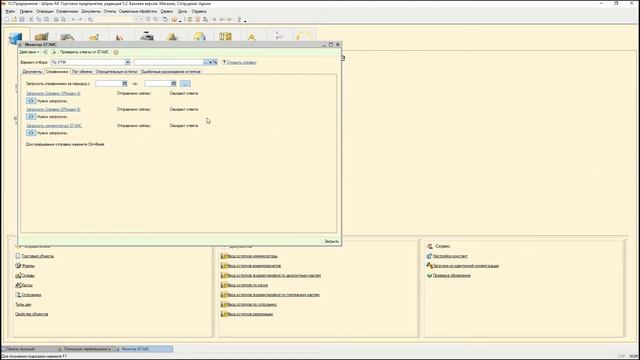Click the Undo arrow icon in main toolbar
The height and width of the screenshot is (360, 640).
pos(73,19)
